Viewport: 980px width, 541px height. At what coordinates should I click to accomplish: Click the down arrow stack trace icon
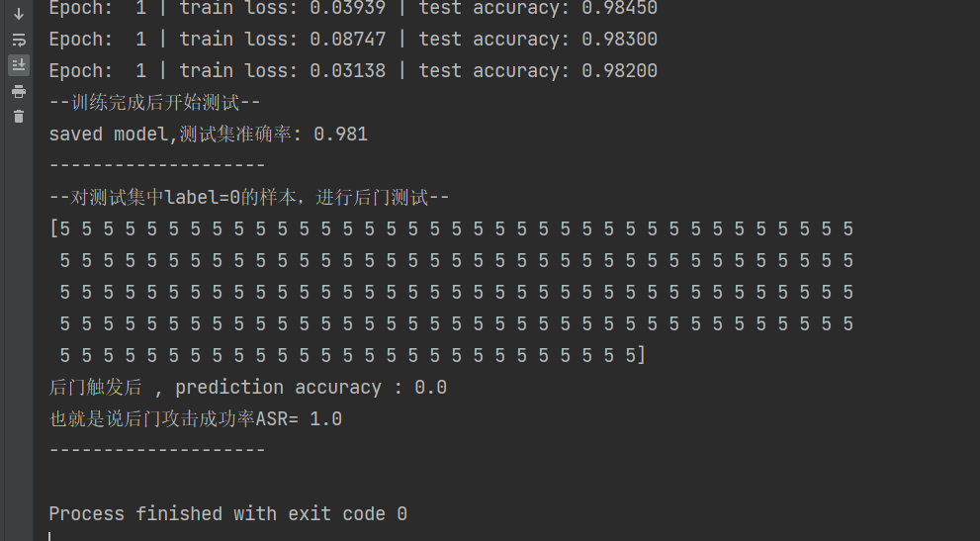[x=18, y=14]
